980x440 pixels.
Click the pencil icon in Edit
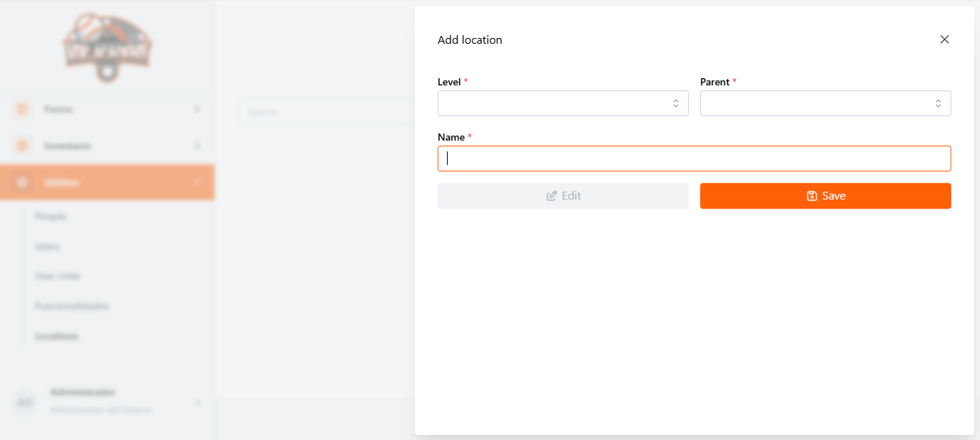(x=552, y=196)
